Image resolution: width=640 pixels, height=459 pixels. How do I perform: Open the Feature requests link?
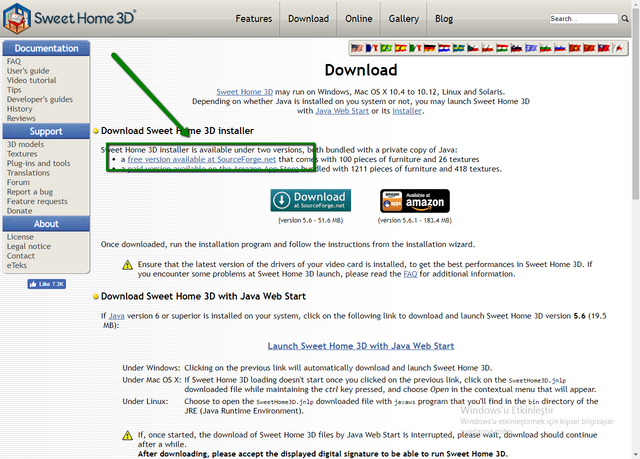coord(37,202)
